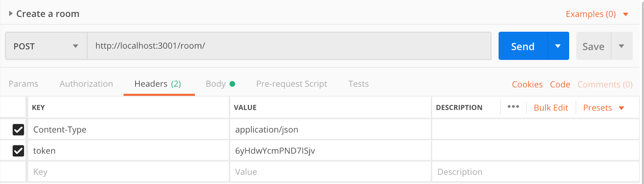
Task: Click the empty Key input field
Action: coord(128,172)
